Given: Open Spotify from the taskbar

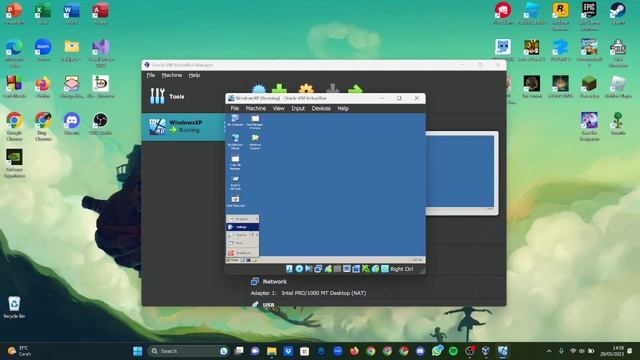Looking at the screenshot, I should tap(453, 351).
